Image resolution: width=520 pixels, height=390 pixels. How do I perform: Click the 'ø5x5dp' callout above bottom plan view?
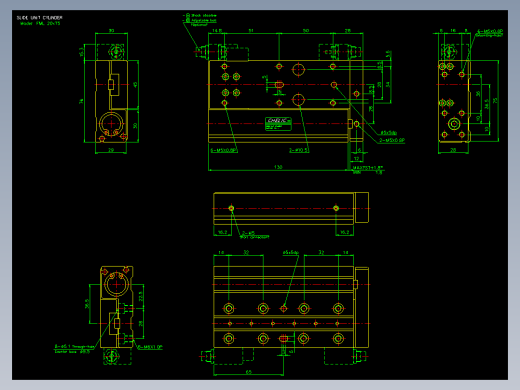click(x=291, y=253)
